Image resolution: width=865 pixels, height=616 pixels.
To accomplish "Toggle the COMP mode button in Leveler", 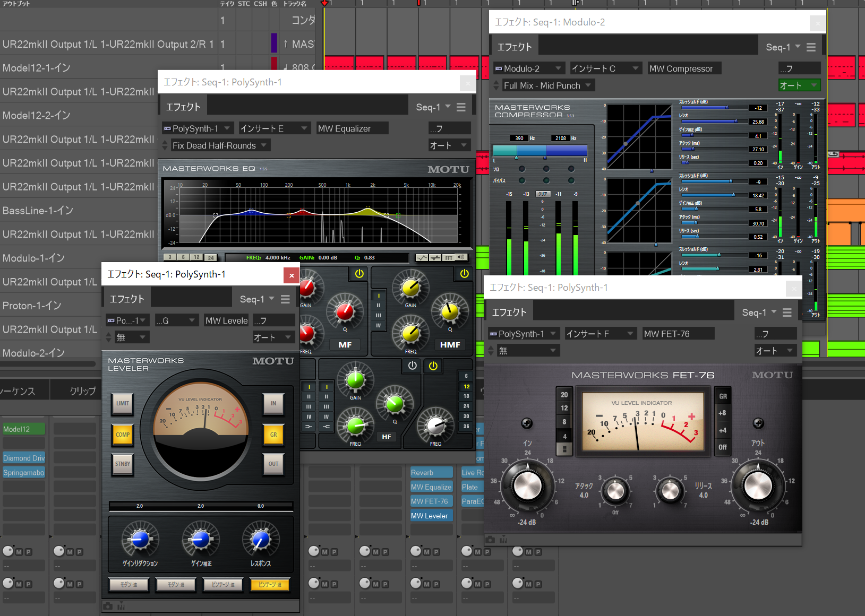I will 123,435.
